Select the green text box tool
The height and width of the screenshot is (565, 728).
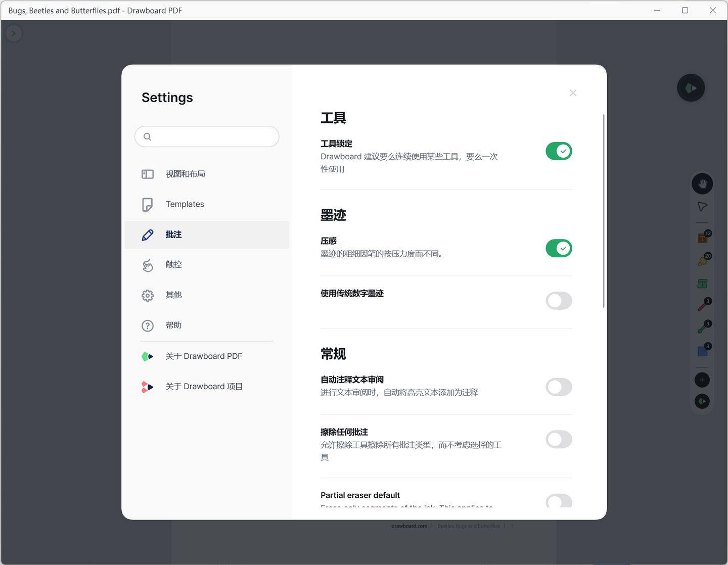702,284
